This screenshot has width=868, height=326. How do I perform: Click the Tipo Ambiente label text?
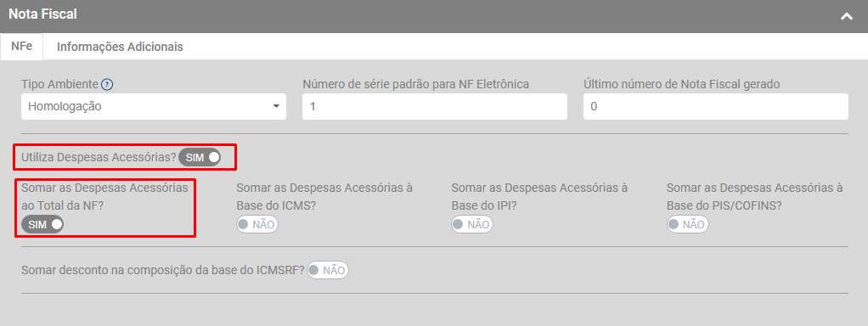pyautogui.click(x=59, y=84)
